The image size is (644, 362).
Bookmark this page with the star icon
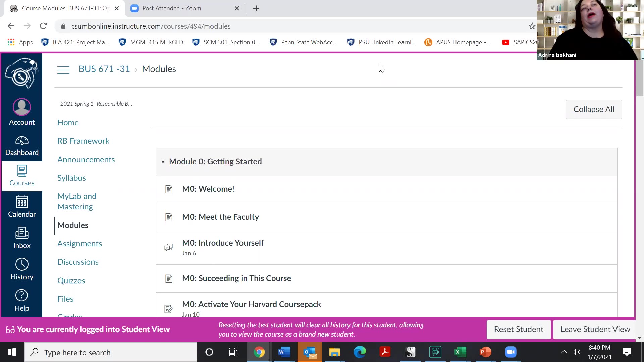tap(532, 26)
